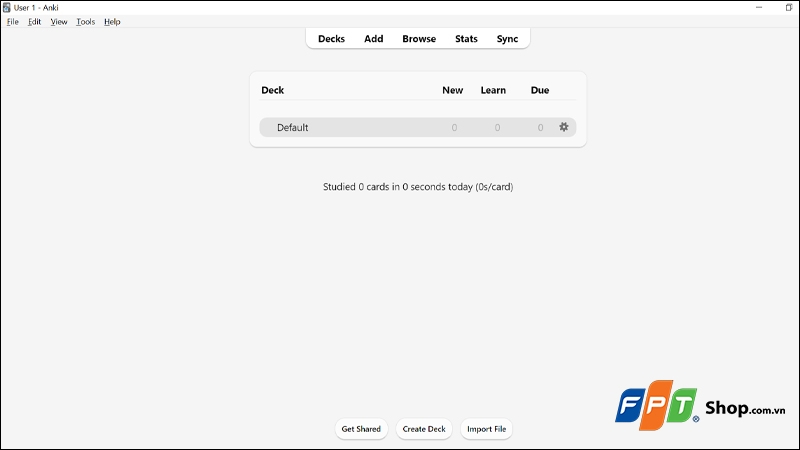
Task: Switch to Decks in top toolbar
Action: pos(331,39)
